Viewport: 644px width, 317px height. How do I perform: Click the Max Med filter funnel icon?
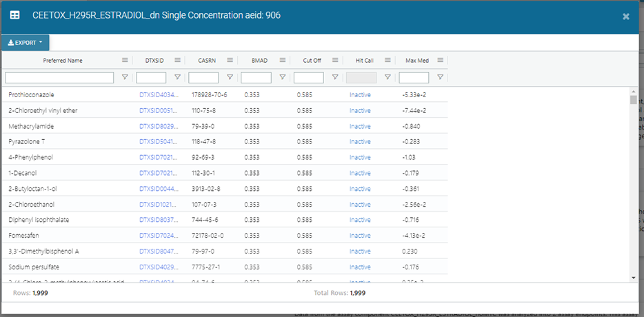pyautogui.click(x=440, y=78)
